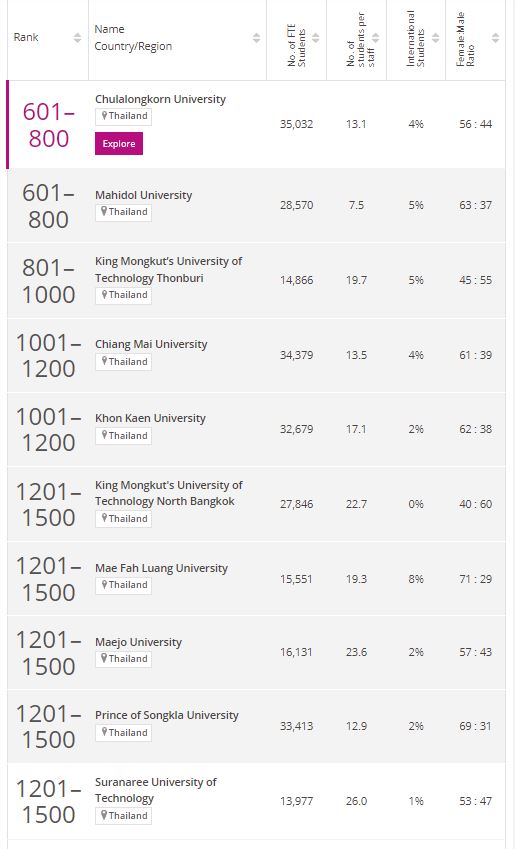The height and width of the screenshot is (849, 515).
Task: Click Thailand location tag under Chiang Mai University
Action: 123,362
